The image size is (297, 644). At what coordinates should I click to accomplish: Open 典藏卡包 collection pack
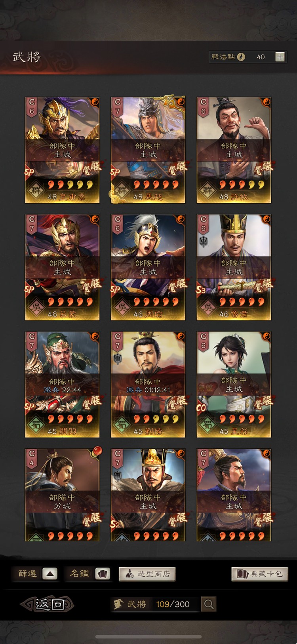point(260,574)
